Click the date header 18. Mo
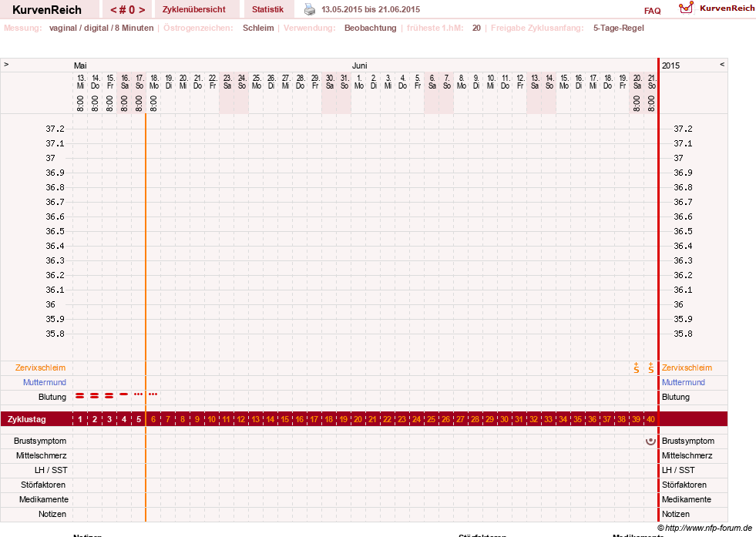Viewport: 756px width, 537px height. click(154, 82)
